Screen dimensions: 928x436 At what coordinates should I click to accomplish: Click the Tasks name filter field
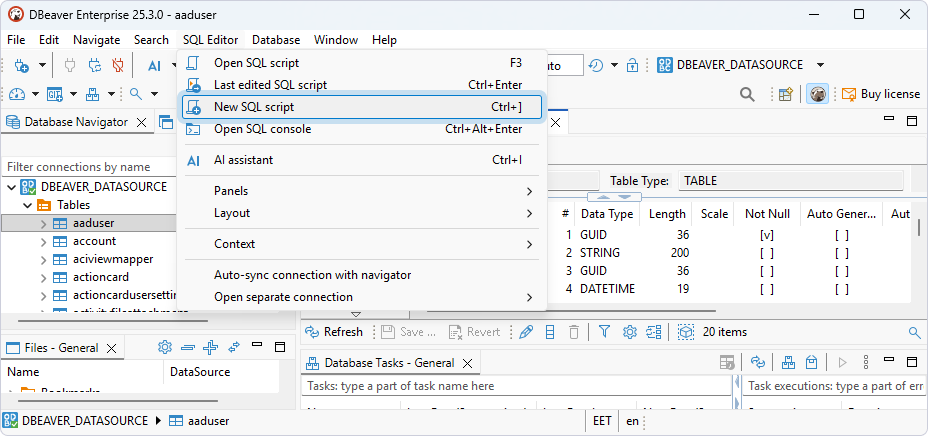coord(517,386)
